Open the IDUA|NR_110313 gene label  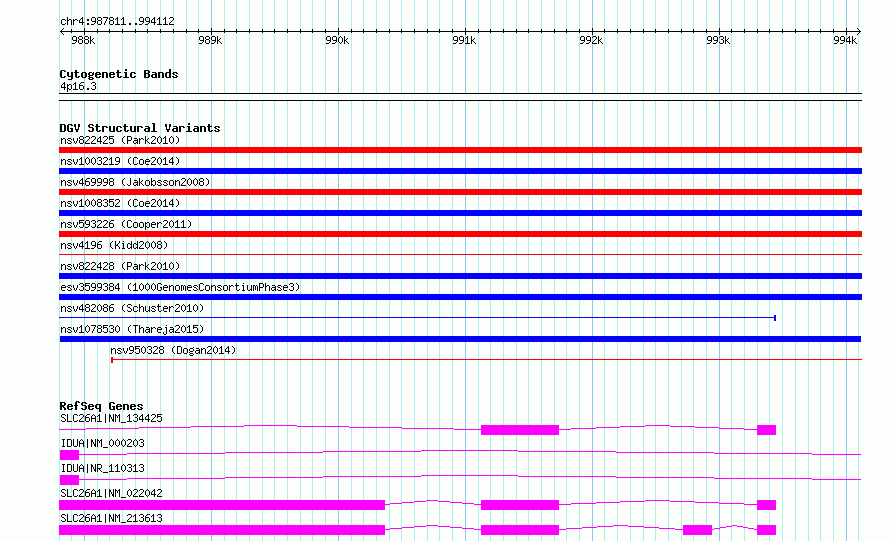(x=102, y=468)
